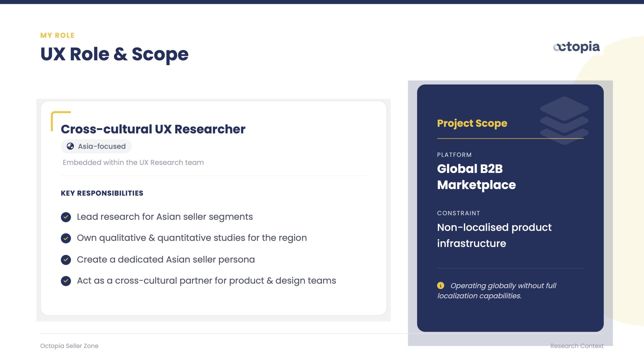Click the KEY RESPONSIBILITIES subheading
The image size is (644, 362).
coord(102,193)
